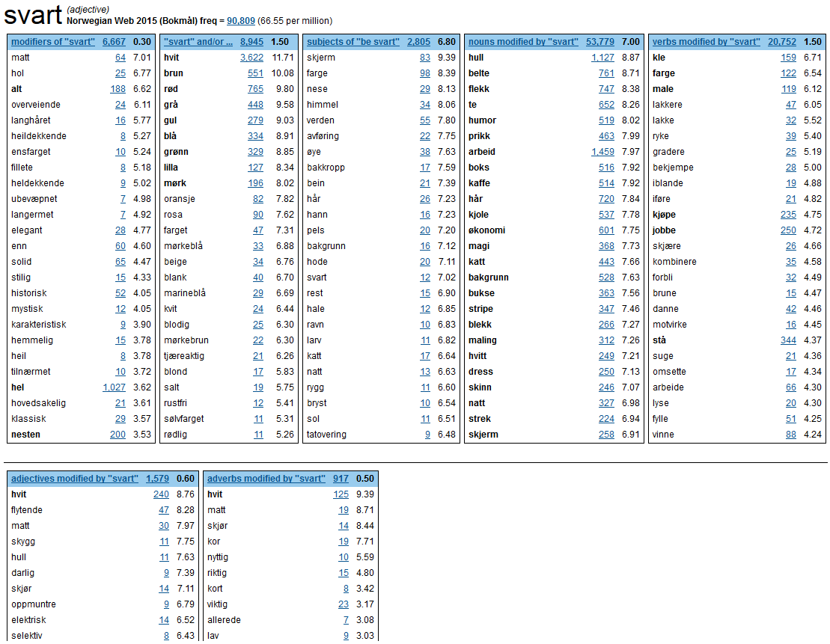Open frequency 1,027 for modifier hel
This screenshot has width=830, height=644.
(x=114, y=387)
